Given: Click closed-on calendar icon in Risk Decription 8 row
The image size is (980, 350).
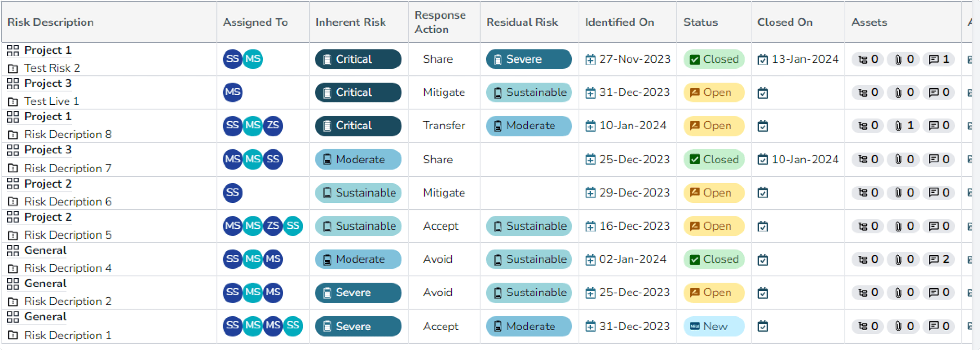Looking at the screenshot, I should coord(763,126).
